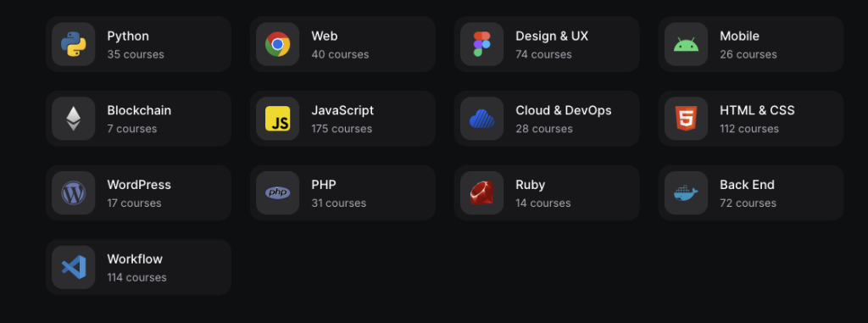
Task: Click the VS Code icon for Workflow
Action: click(74, 267)
